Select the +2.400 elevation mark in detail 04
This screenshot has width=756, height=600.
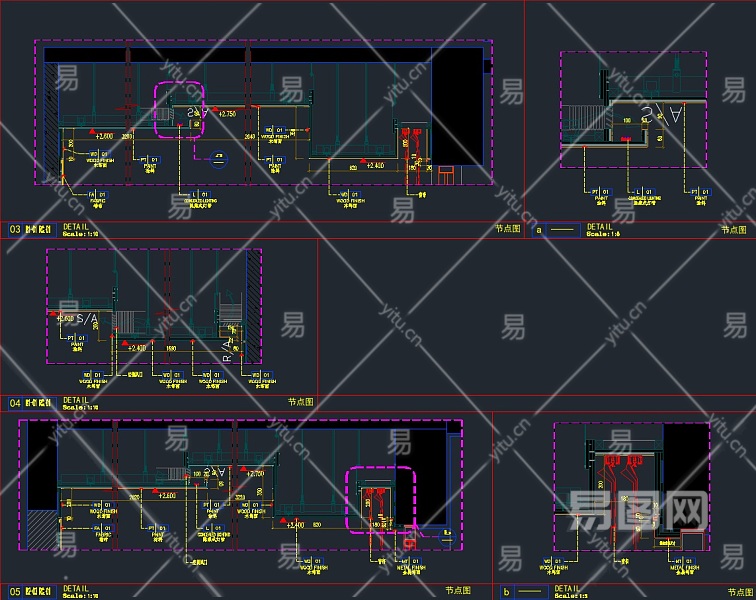(137, 348)
